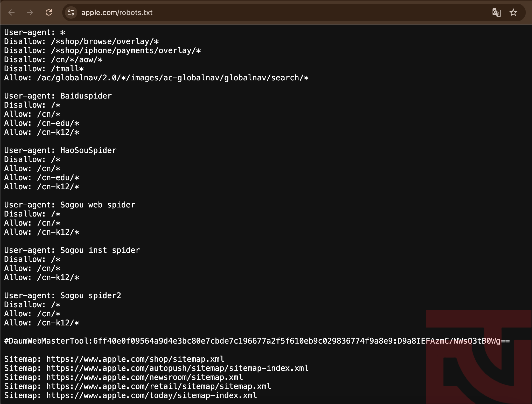Click 'User-agent: Baiduspider' line
This screenshot has height=404, width=532.
pos(58,96)
